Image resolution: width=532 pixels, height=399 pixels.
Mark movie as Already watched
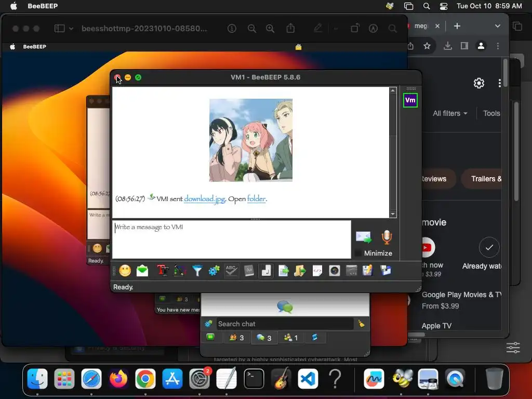pyautogui.click(x=489, y=247)
